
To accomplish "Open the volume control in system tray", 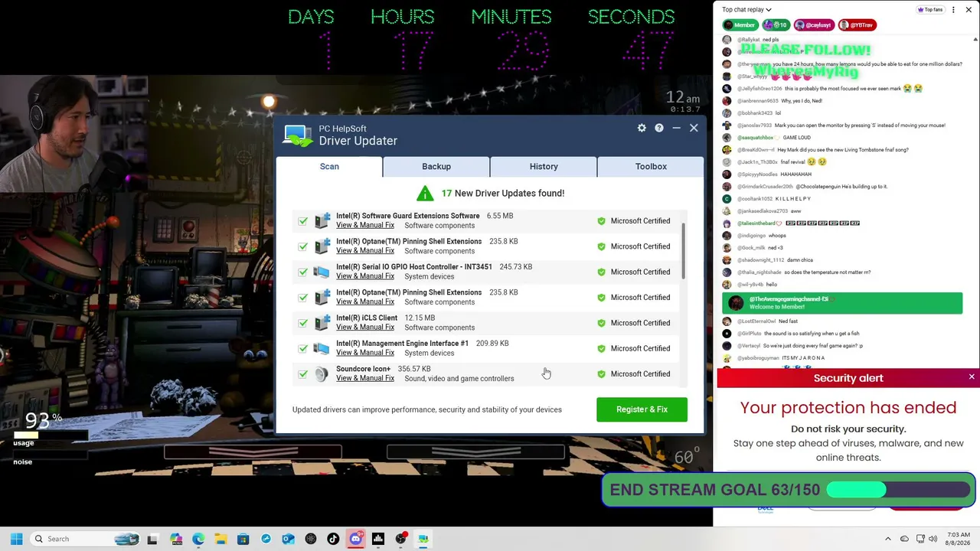I will tap(933, 539).
